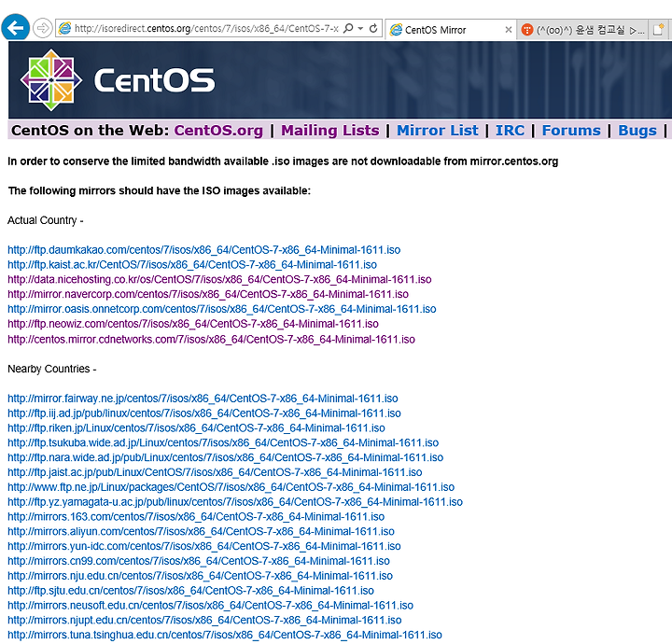
Task: Open a new tab with the new-tab button
Action: (x=658, y=30)
